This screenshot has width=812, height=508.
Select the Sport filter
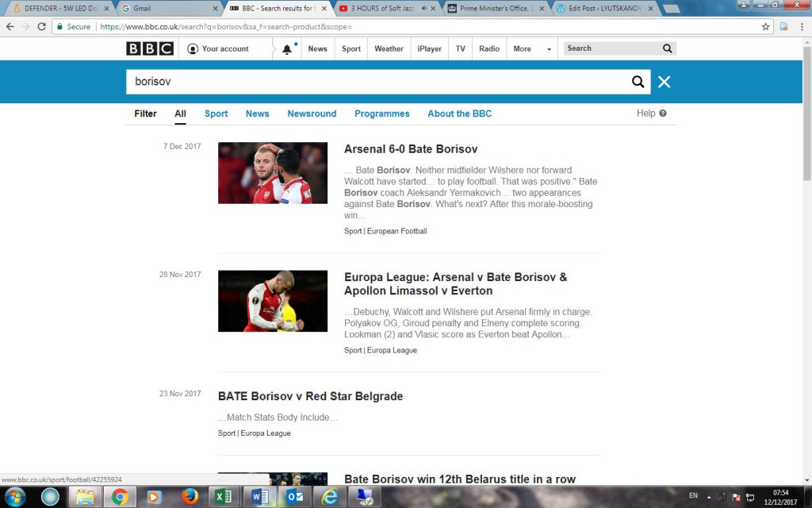(216, 114)
